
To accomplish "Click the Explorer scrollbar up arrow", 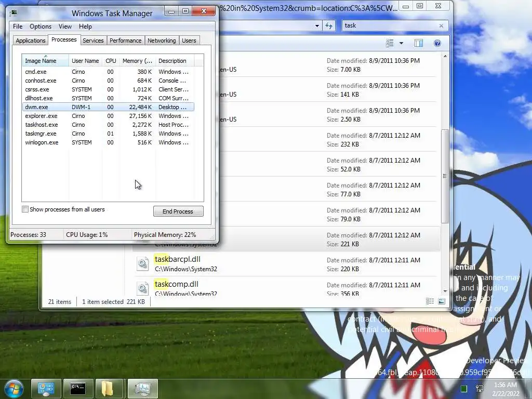I will click(x=445, y=57).
